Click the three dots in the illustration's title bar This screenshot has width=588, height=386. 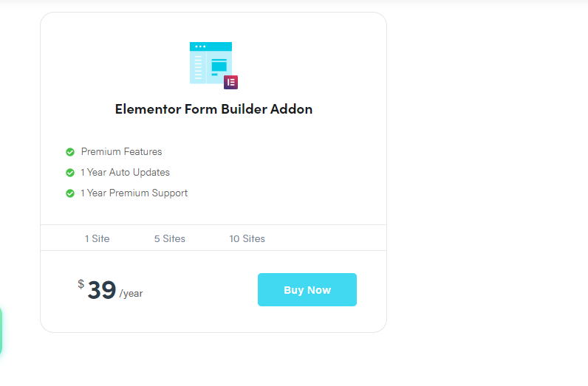[200, 46]
